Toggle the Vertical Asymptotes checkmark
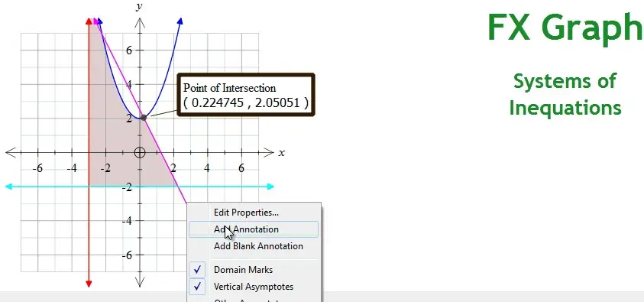Screen dimensions: 644x302 pyautogui.click(x=254, y=287)
